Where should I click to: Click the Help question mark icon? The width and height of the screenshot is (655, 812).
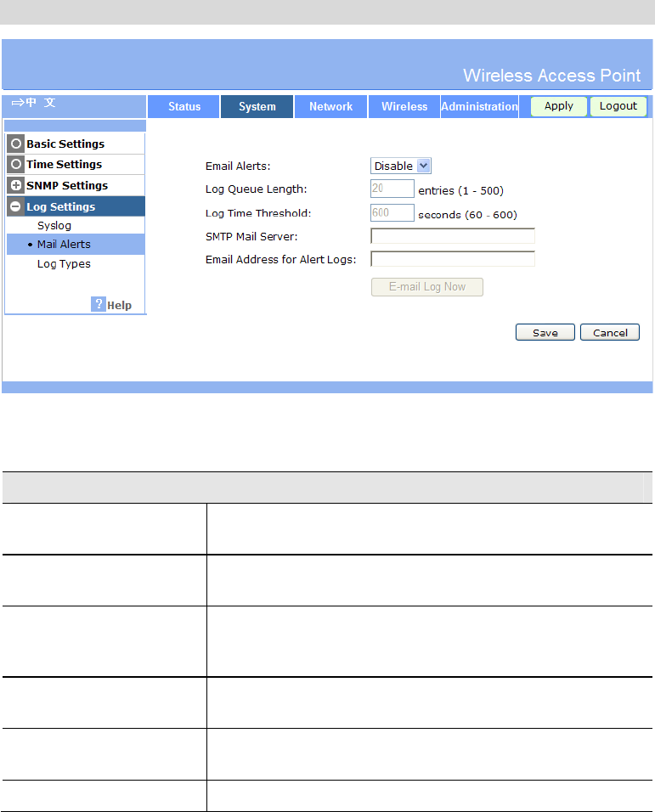coord(99,304)
